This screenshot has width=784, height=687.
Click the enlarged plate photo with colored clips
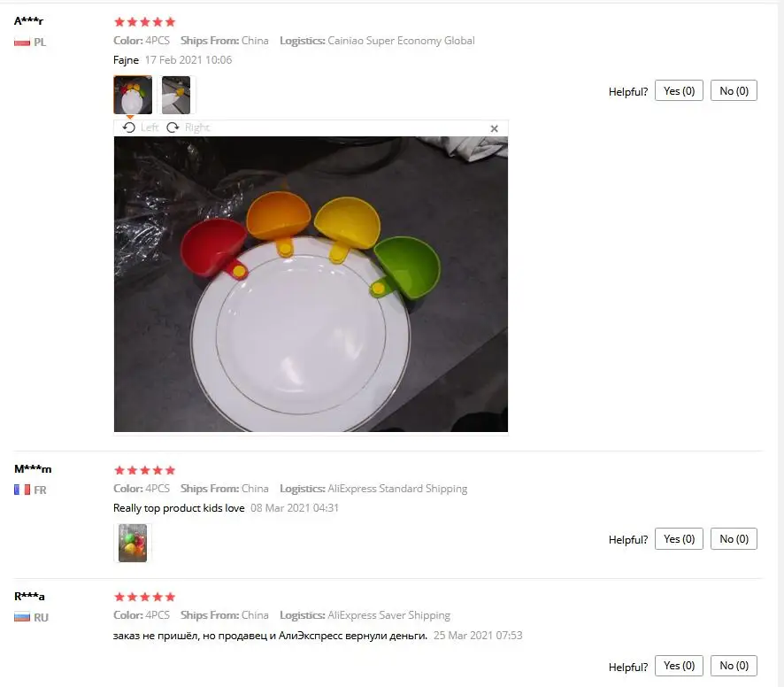[311, 284]
